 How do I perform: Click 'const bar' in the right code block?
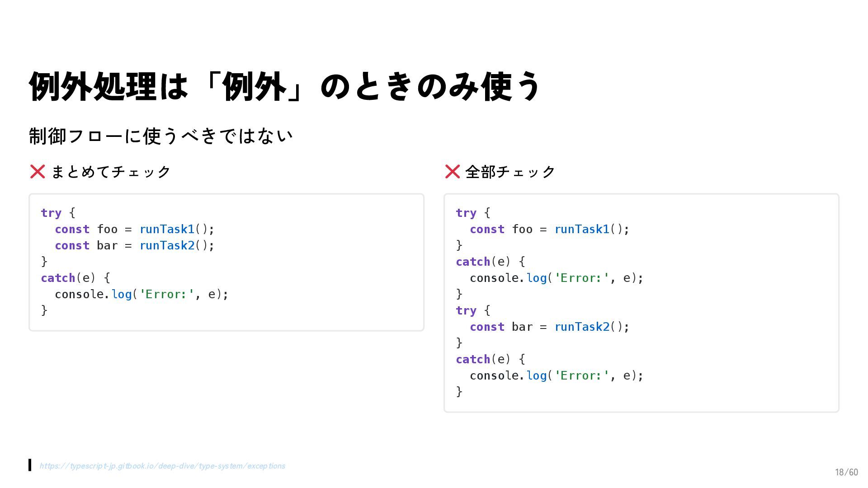501,327
